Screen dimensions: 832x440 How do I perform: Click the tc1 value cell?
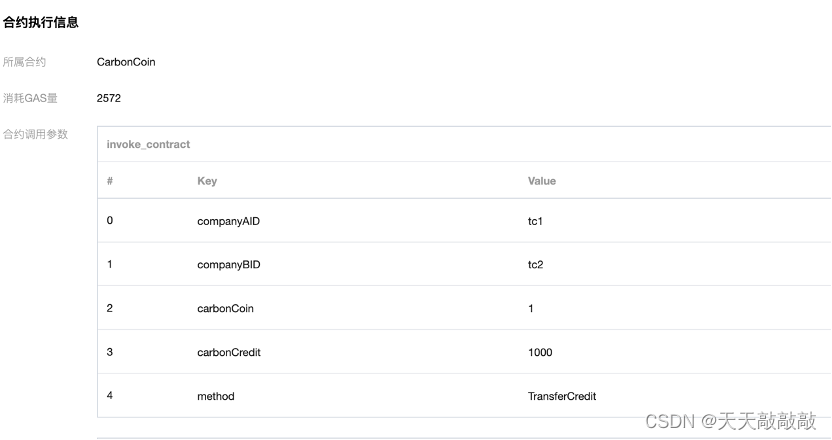535,221
